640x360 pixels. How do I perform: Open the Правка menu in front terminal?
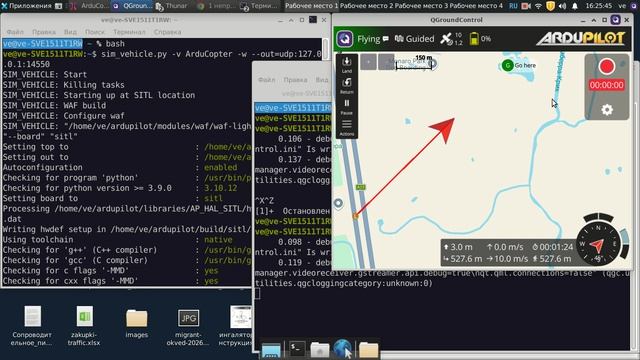[x=295, y=80]
